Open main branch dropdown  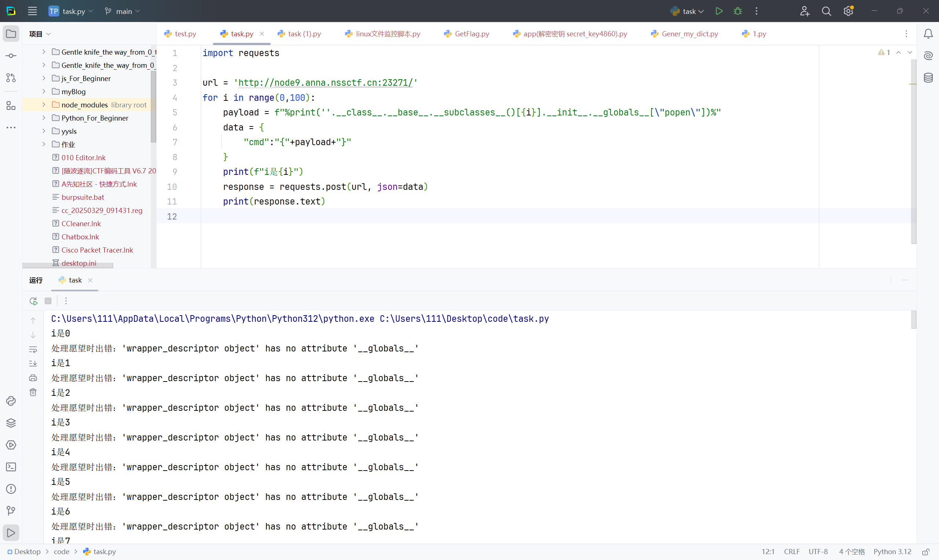point(123,11)
